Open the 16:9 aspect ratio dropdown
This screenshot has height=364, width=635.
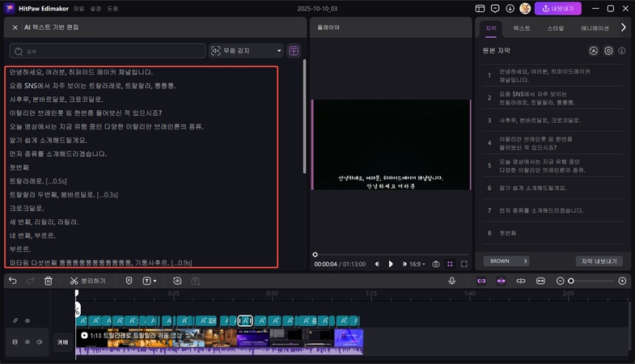click(417, 264)
